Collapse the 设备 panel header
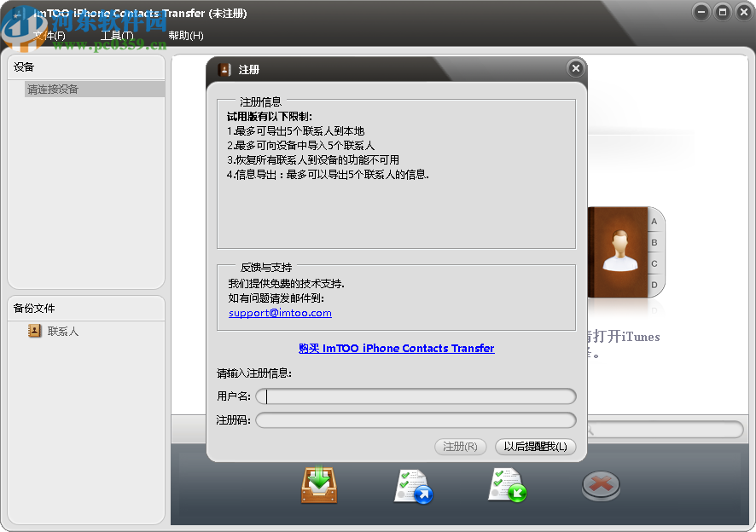This screenshot has width=756, height=532. tap(25, 66)
